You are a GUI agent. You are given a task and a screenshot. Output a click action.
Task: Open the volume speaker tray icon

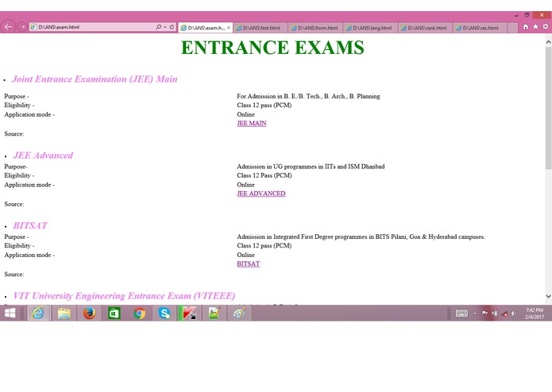coord(514,313)
